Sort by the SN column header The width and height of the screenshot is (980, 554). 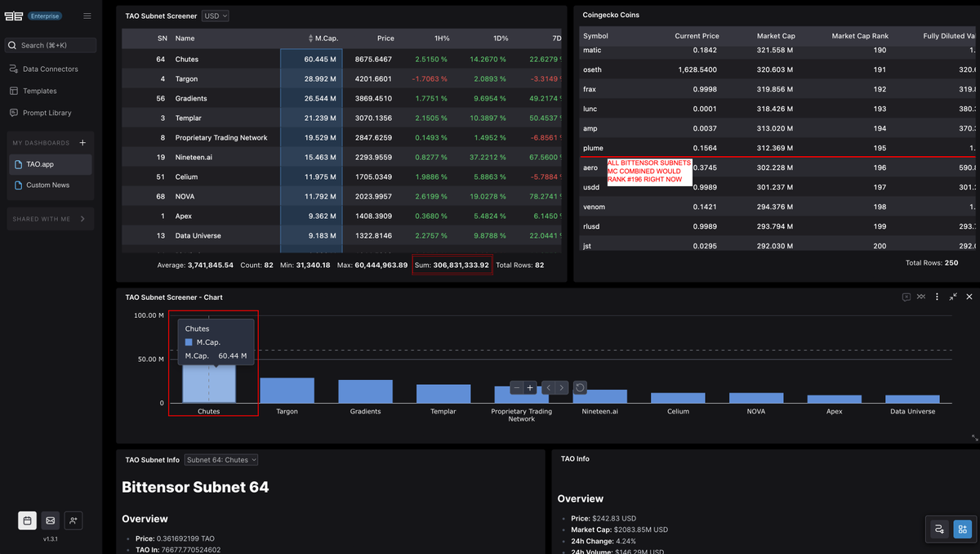click(x=162, y=38)
